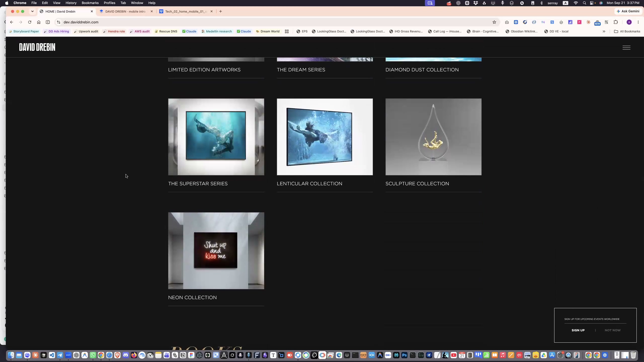Click SIGN UP in events popup
The height and width of the screenshot is (362, 644).
tap(578, 330)
